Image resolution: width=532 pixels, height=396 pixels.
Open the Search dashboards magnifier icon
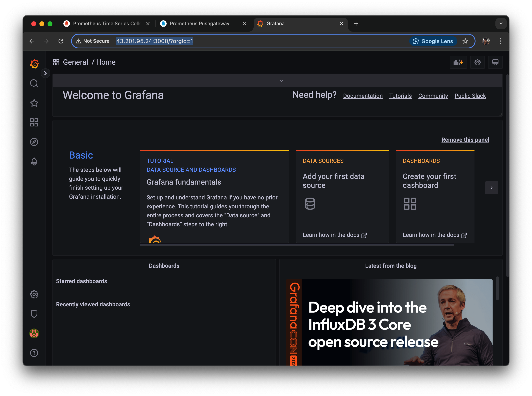(x=34, y=83)
